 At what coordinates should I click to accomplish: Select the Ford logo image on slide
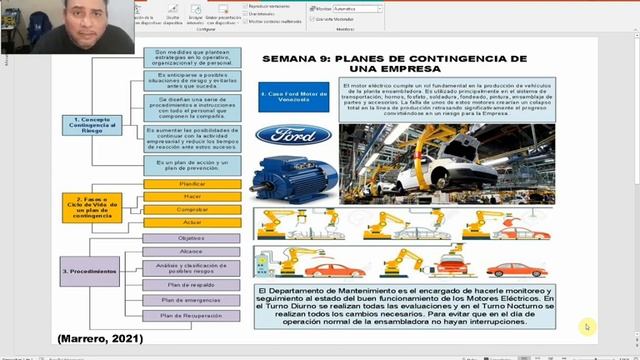[x=293, y=135]
